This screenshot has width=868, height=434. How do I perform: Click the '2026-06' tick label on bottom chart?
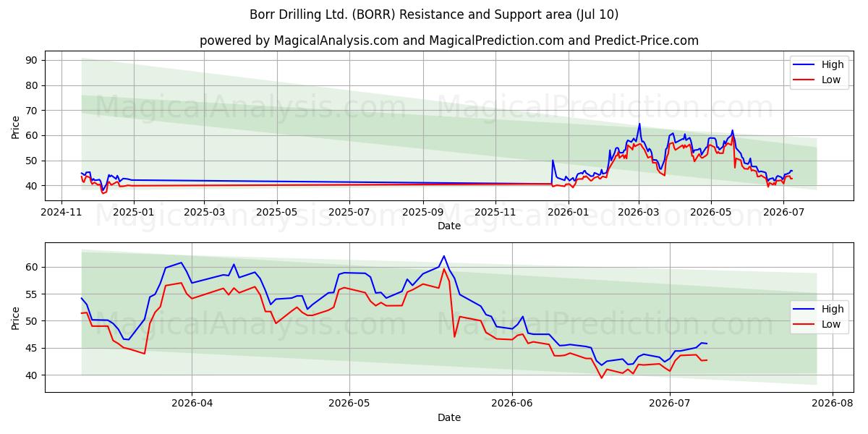point(512,404)
